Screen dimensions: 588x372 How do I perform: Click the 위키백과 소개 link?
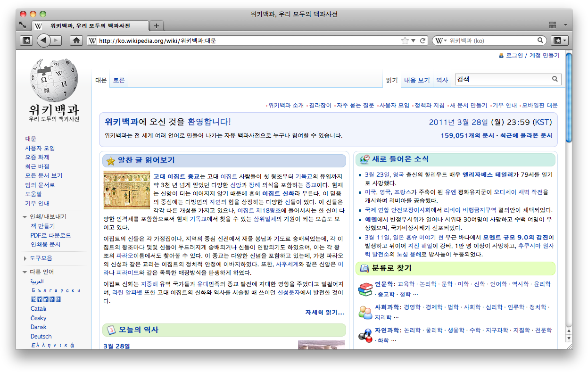286,105
